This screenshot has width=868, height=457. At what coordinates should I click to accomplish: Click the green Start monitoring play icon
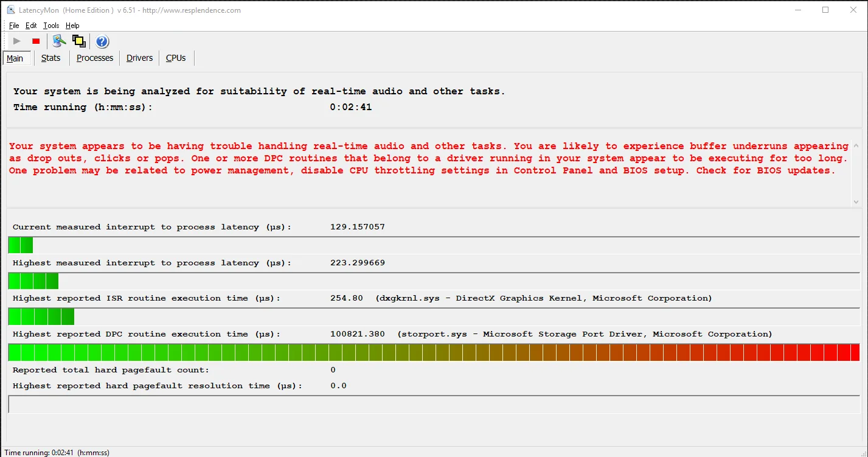click(17, 41)
